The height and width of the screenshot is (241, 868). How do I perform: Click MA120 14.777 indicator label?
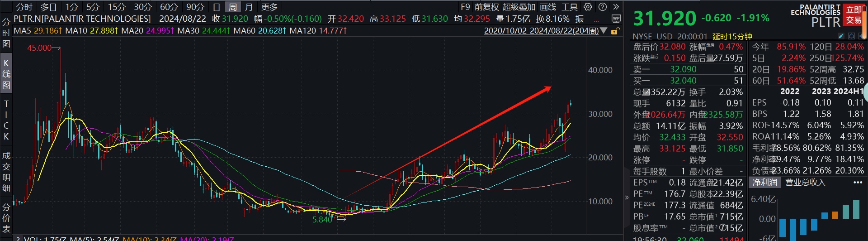pos(318,31)
